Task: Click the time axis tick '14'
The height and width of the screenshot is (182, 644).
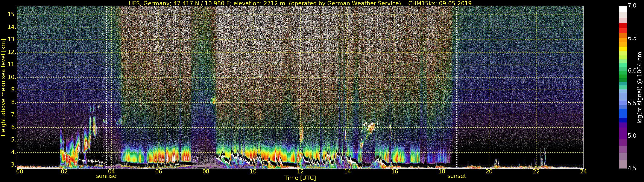Action: [x=348, y=172]
